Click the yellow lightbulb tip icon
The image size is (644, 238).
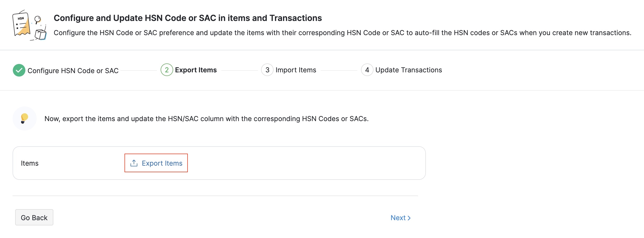24,118
